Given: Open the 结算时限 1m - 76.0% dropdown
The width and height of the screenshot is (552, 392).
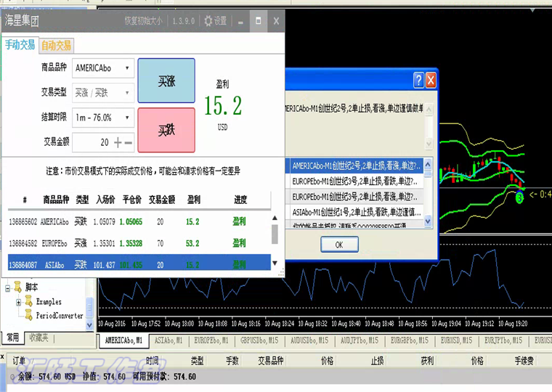Looking at the screenshot, I should [103, 118].
